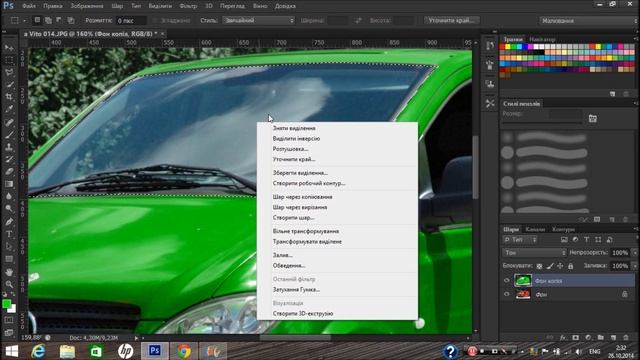Screen dimensions: 640x360
Task: Choose Вільне трансформування entry
Action: 306,231
